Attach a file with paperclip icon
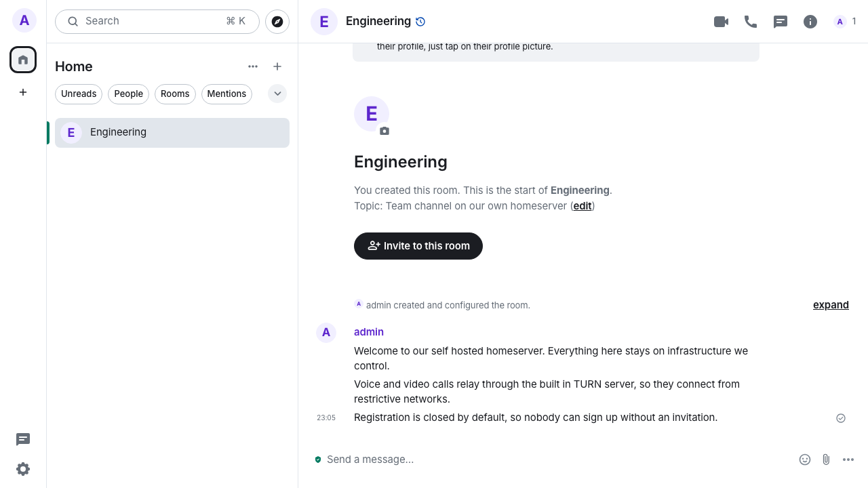 826,460
